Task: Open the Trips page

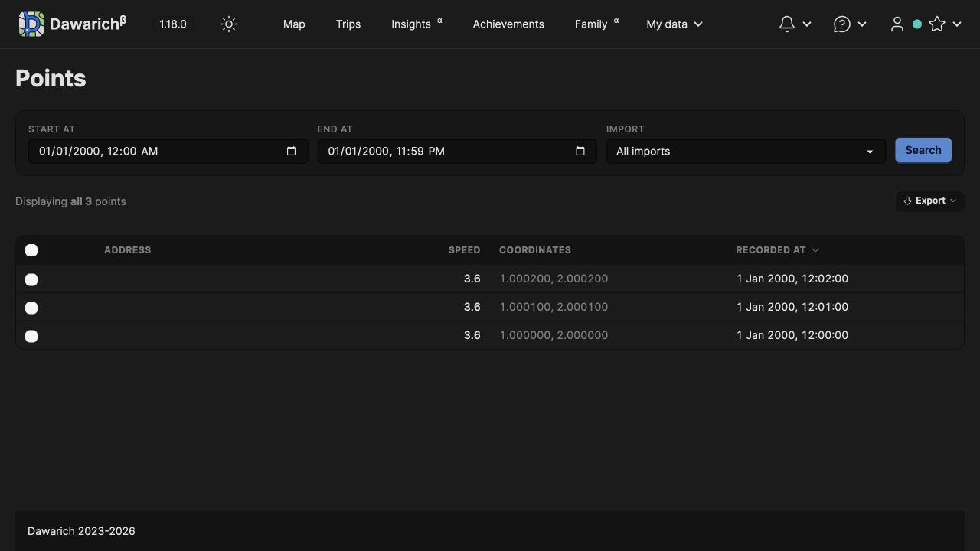Action: pyautogui.click(x=348, y=24)
